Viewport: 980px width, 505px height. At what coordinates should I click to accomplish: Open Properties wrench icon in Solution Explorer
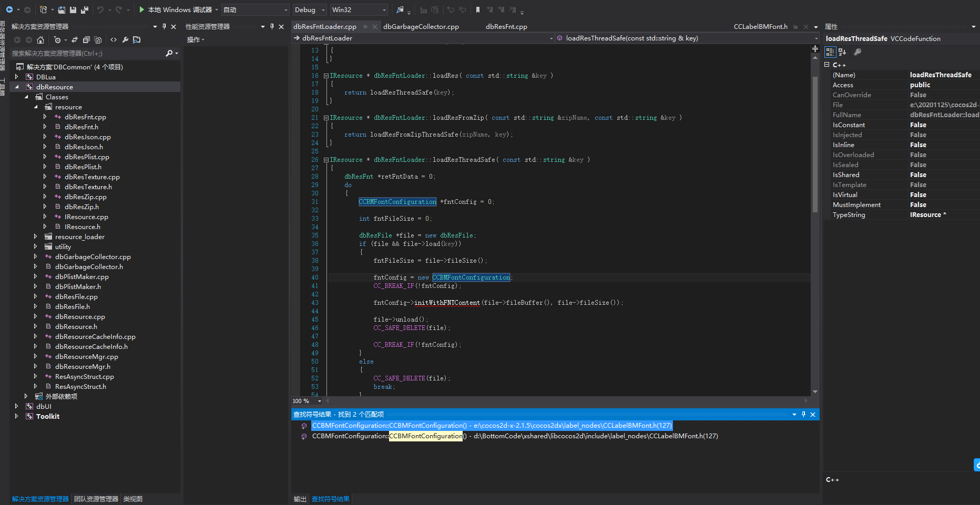pos(125,40)
